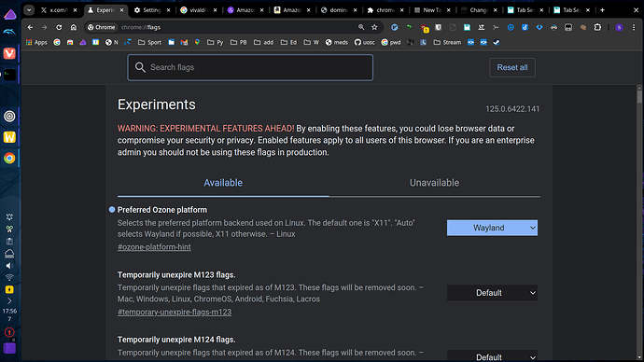This screenshot has width=644, height=362.
Task: Launch Google Chrome from the dock
Action: pos(9,158)
